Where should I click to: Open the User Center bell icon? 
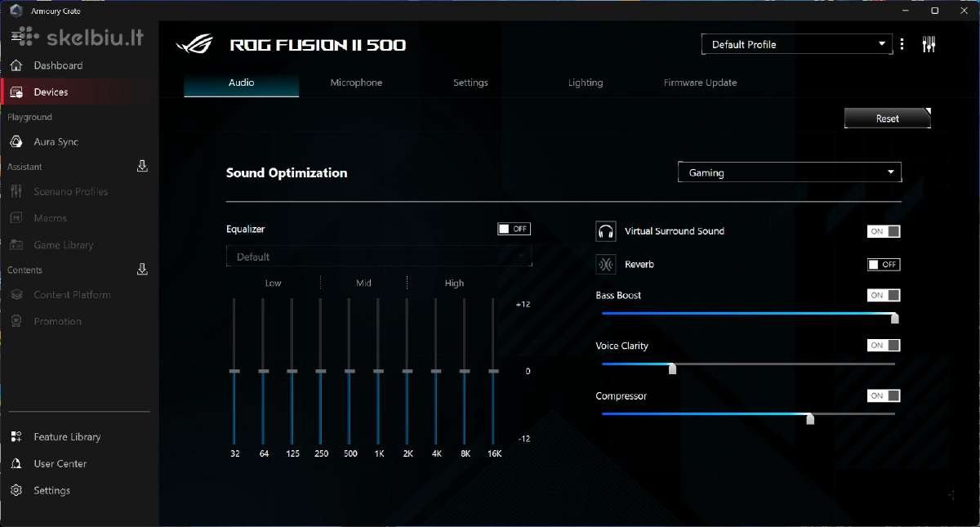click(16, 464)
